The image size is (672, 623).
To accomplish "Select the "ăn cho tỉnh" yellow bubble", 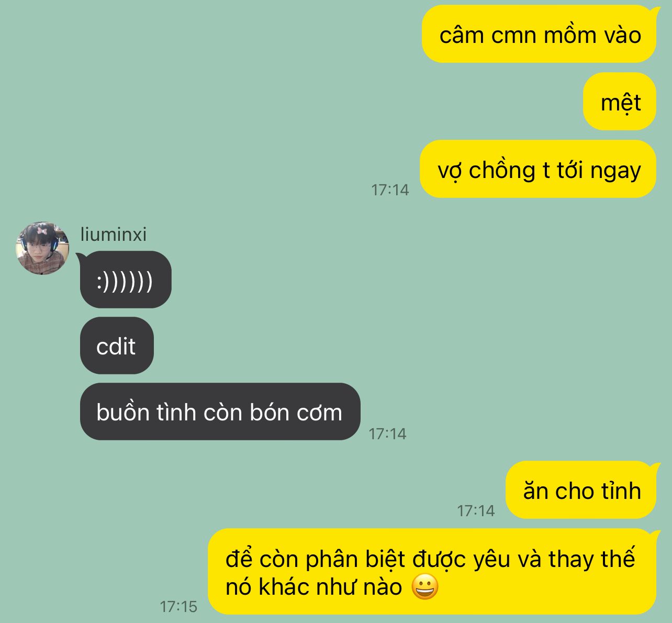I will click(581, 490).
